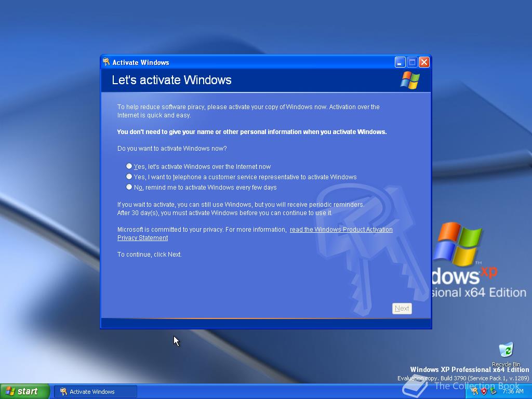The width and height of the screenshot is (532, 399).
Task: Minimize the Activate Windows dialog
Action: point(400,61)
